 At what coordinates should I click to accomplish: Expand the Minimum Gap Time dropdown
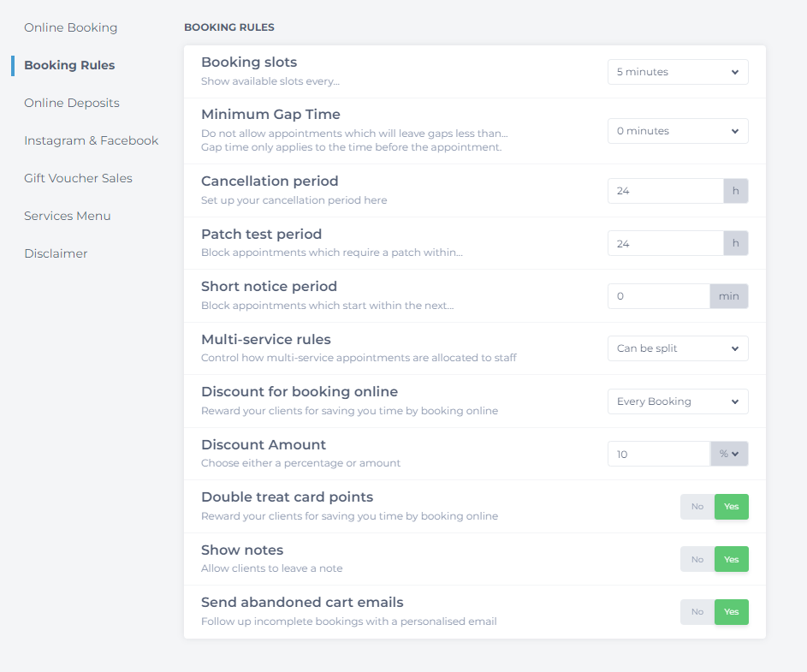tap(677, 130)
